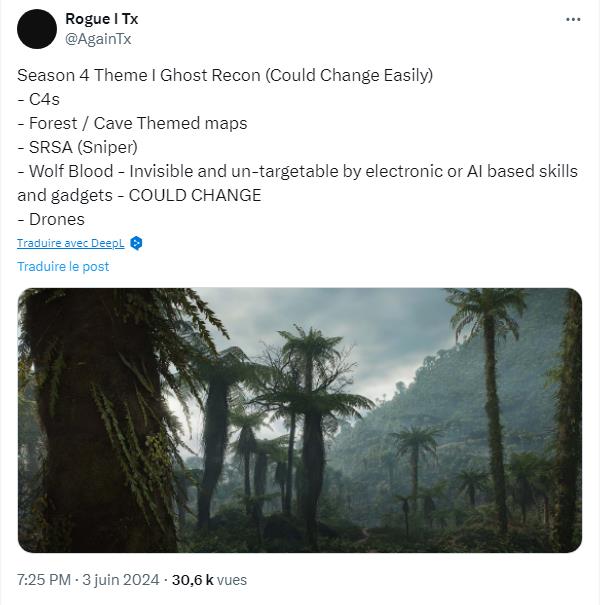Click the Traduire avec DeepL link
601x605 pixels.
click(x=72, y=243)
